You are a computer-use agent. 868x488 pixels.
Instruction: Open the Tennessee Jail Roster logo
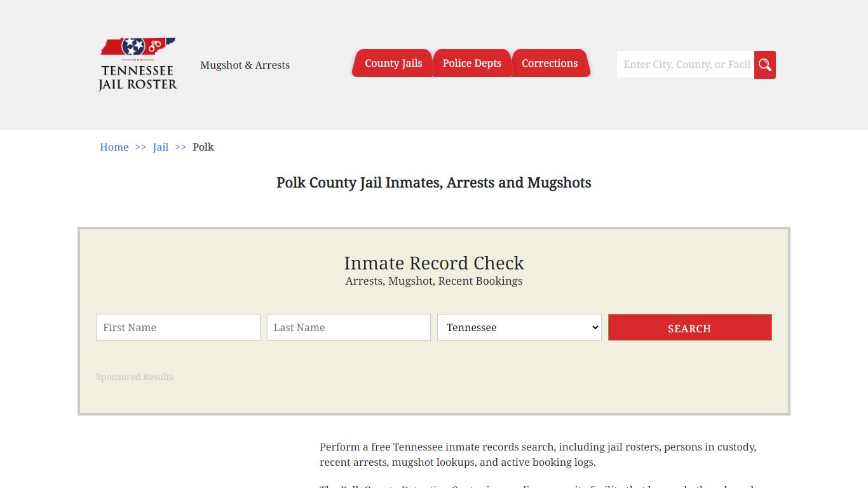(x=138, y=64)
